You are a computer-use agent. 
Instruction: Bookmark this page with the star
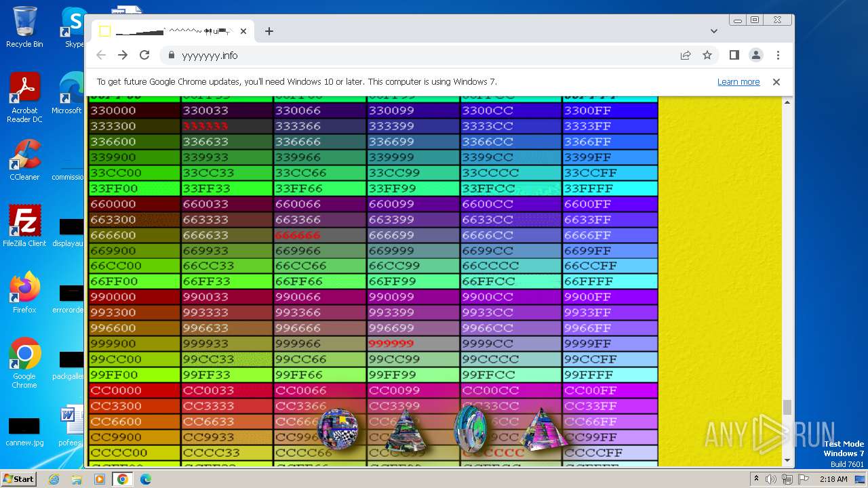tap(707, 55)
